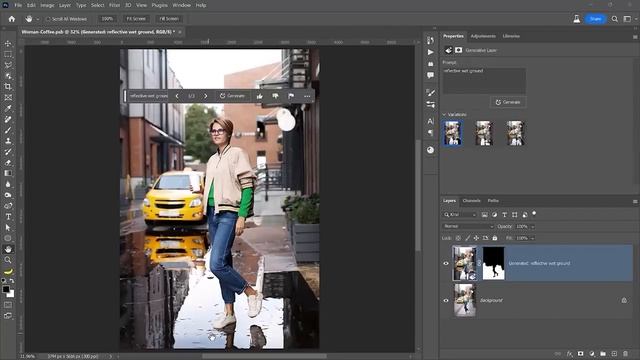
Task: Open the Properties panel menu
Action: tap(635, 37)
